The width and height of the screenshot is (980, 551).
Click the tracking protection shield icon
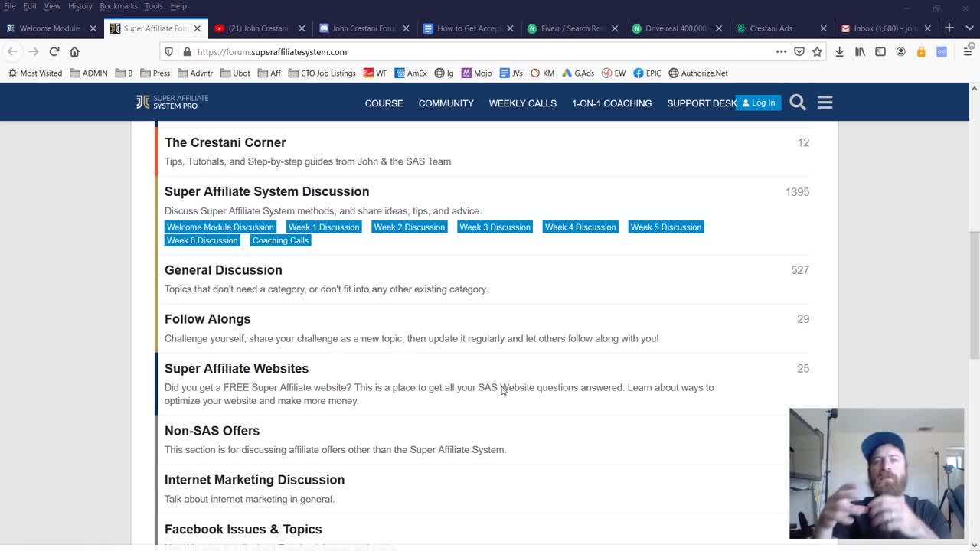point(169,52)
